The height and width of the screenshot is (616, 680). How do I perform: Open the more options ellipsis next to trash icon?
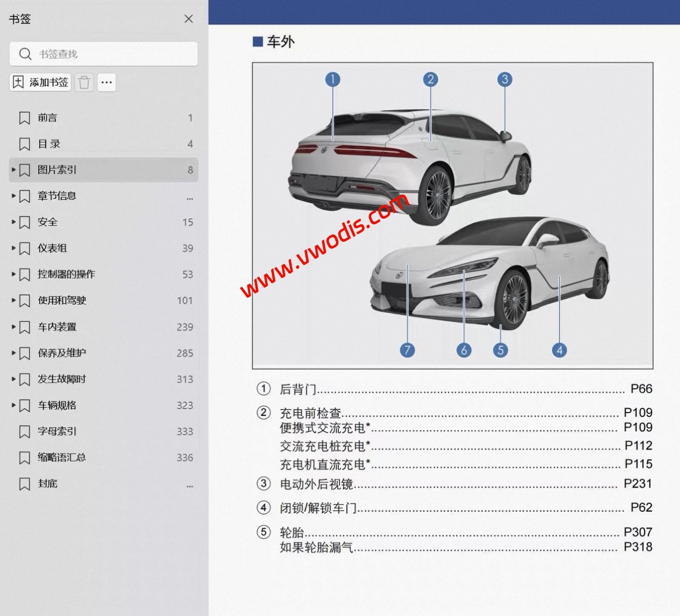point(107,82)
